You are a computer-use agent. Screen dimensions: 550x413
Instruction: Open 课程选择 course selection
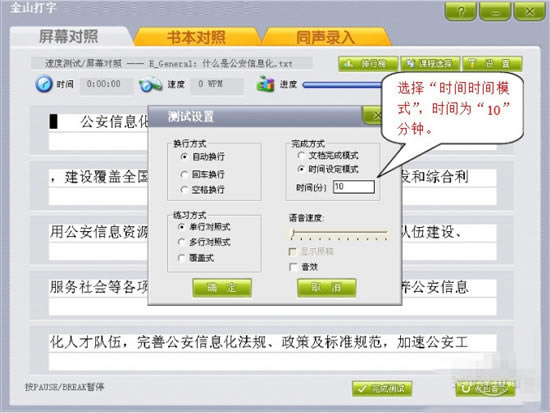(430, 64)
